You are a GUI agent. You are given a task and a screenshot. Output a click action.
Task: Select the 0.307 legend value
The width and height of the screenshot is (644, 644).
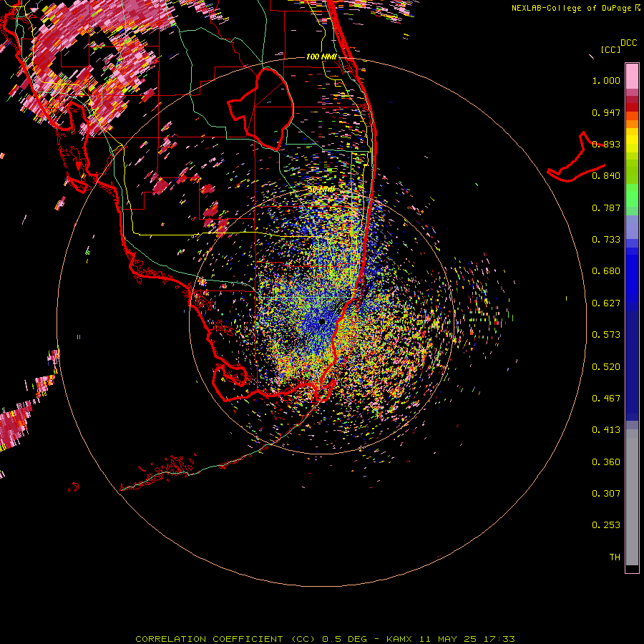tap(606, 494)
